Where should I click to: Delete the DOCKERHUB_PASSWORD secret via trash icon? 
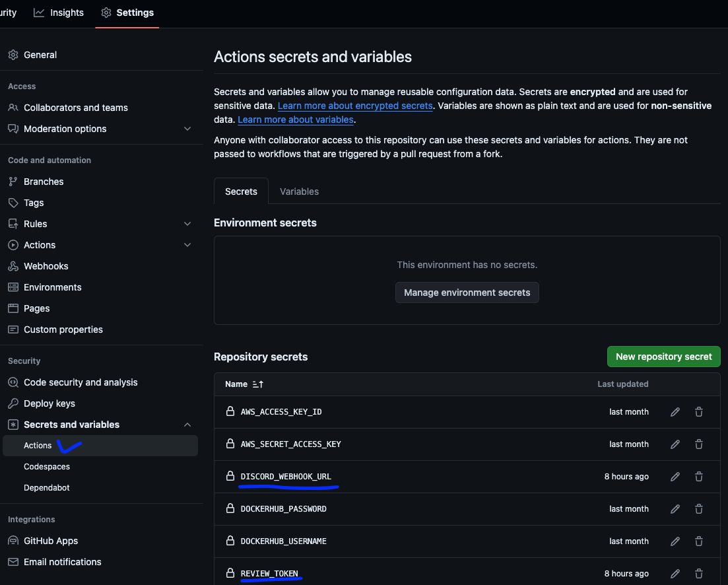pyautogui.click(x=699, y=509)
